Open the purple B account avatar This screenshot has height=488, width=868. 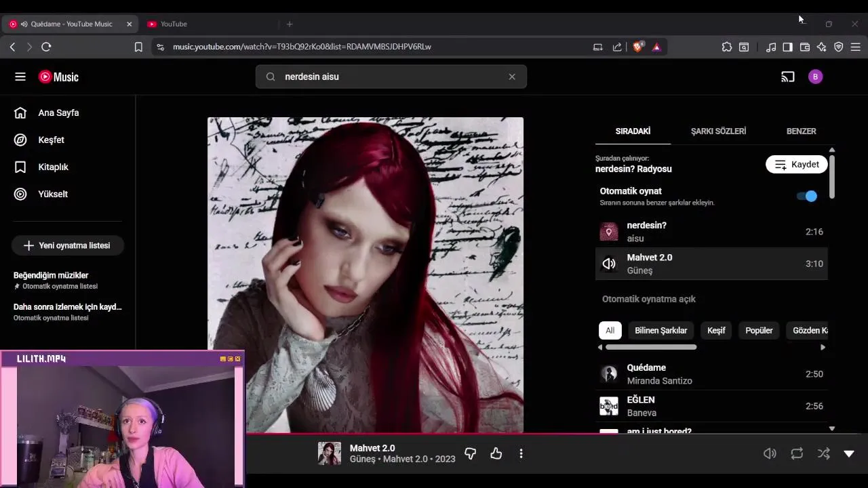pos(815,77)
